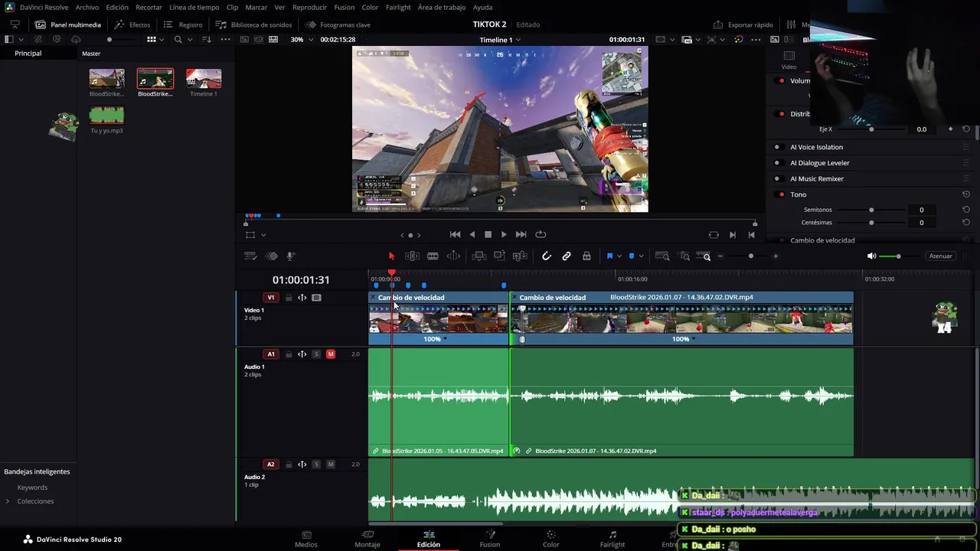Solo Audio 1 track S button

(x=316, y=354)
